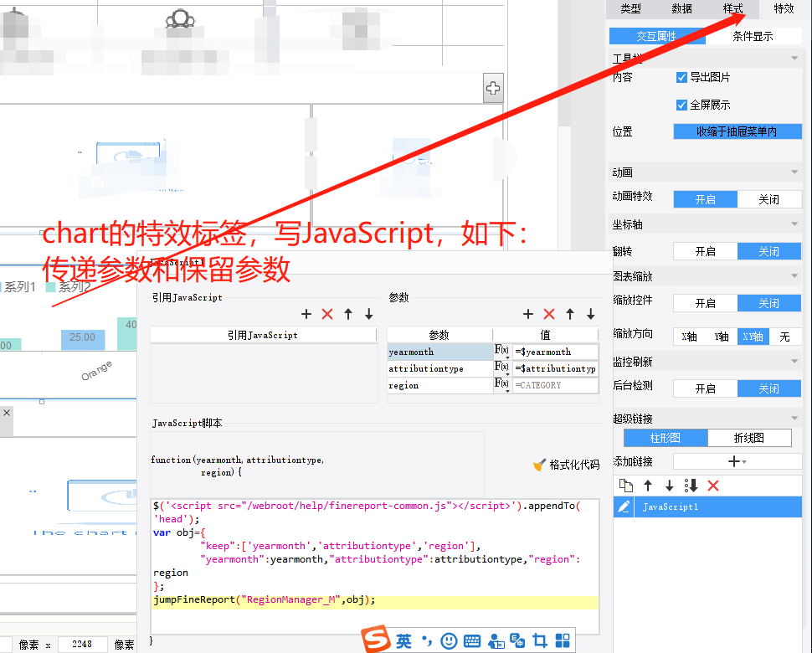Collapse the 坐标轴 section
This screenshot has height=653, width=812.
point(794,224)
